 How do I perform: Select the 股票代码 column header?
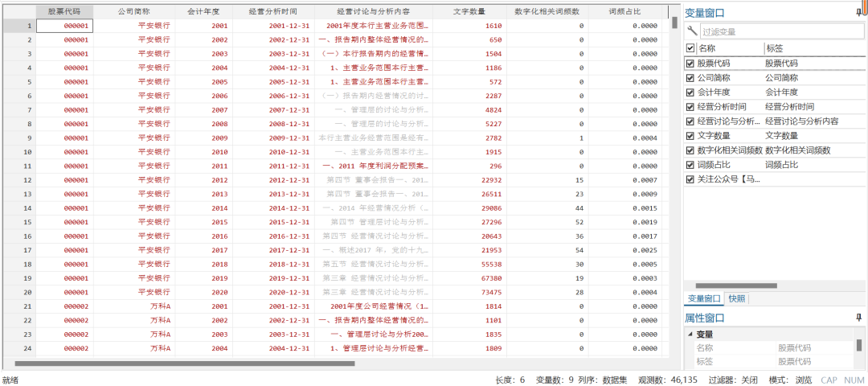pyautogui.click(x=65, y=11)
